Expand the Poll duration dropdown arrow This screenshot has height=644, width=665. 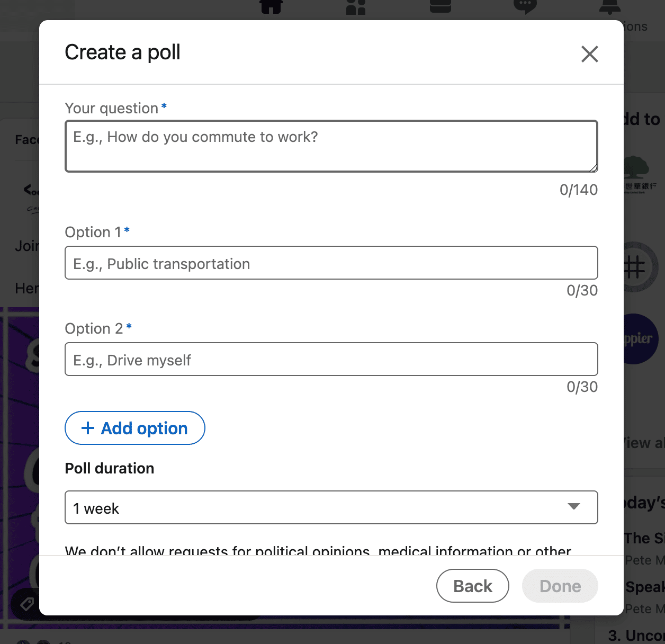573,507
